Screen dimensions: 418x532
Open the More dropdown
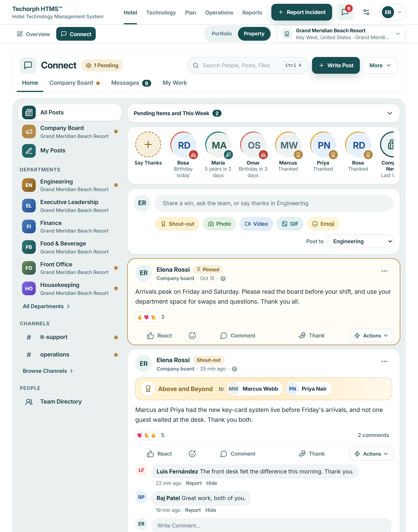pyautogui.click(x=380, y=65)
